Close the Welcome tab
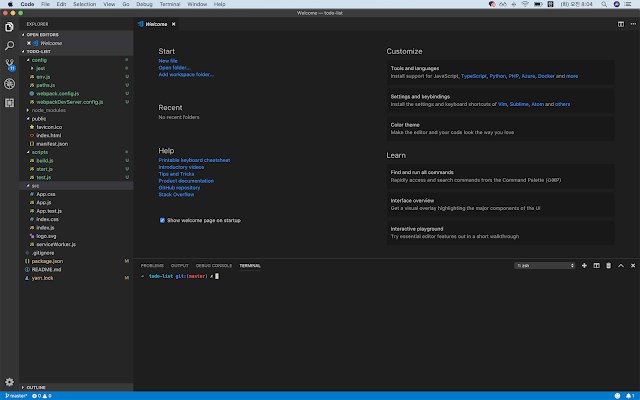Screen dimensions: 640x400 coord(173,24)
